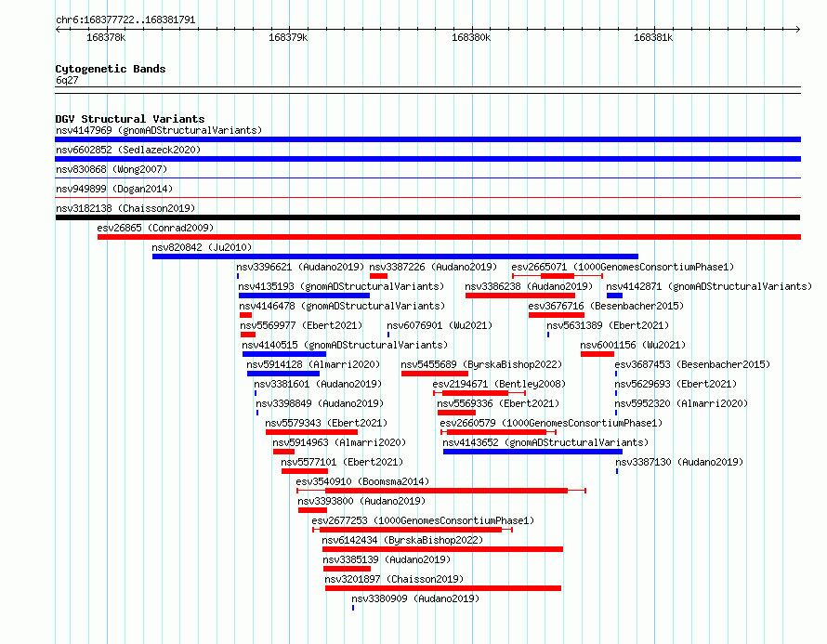The image size is (827, 644).
Task: Click nsv3387130 (Audano2019) label
Action: click(x=679, y=462)
